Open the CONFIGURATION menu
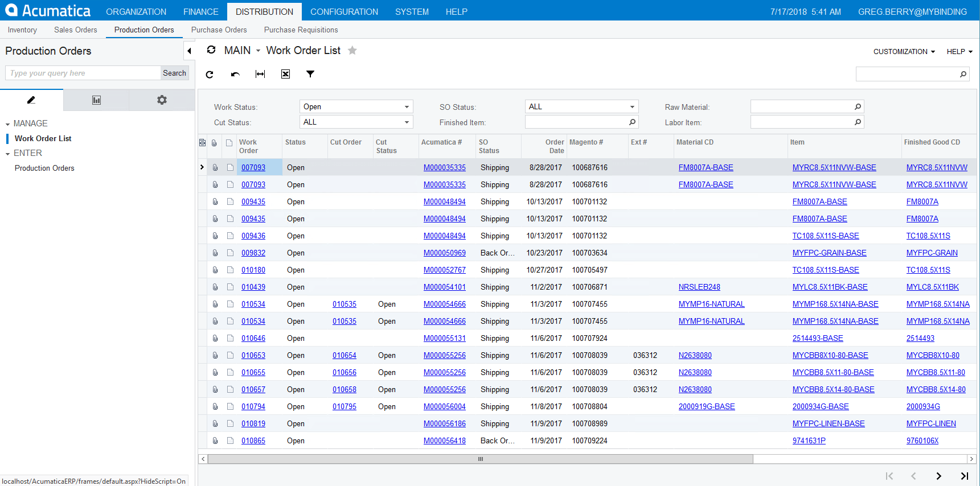 pyautogui.click(x=344, y=11)
